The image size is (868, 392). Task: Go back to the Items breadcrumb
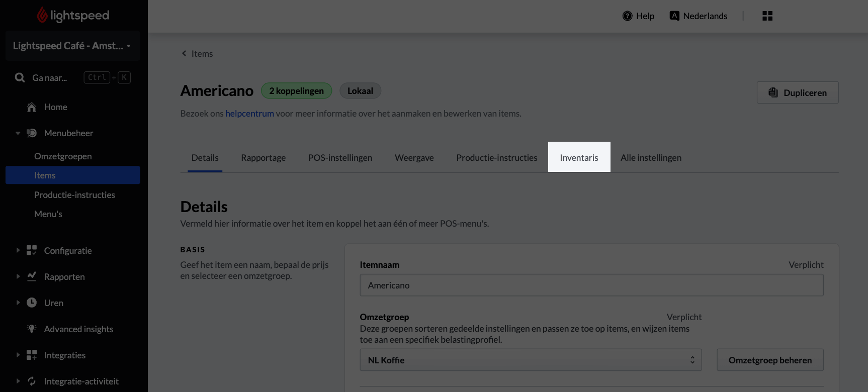click(x=202, y=54)
